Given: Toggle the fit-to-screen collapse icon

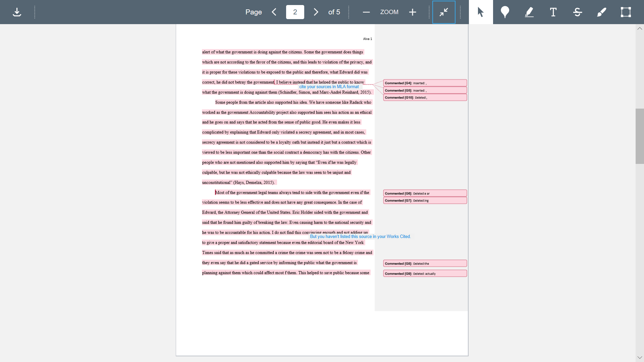Looking at the screenshot, I should [x=444, y=12].
